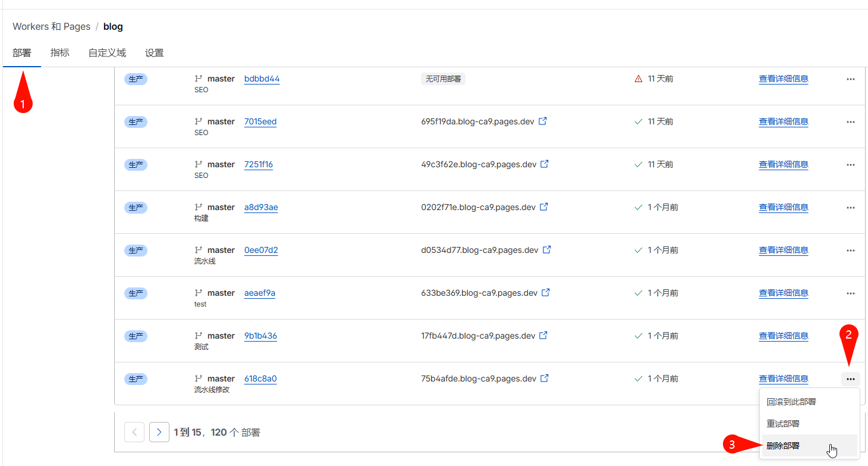Image resolution: width=868 pixels, height=466 pixels.
Task: Click the external link icon for 0202f71e.blog-ca9.pages.dev
Action: coord(543,207)
